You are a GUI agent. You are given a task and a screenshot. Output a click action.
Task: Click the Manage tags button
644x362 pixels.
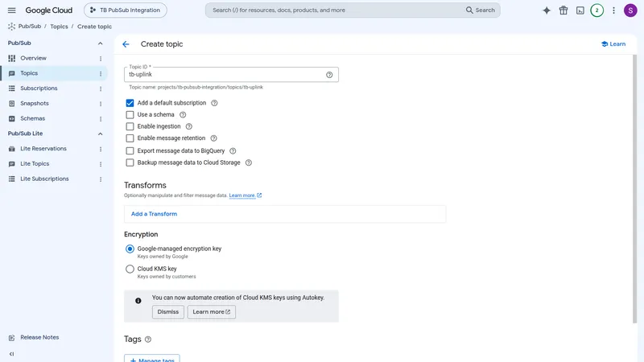[x=152, y=358]
